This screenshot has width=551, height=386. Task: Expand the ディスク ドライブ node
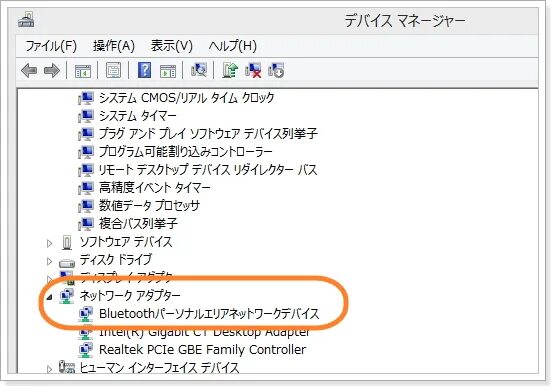[50, 261]
